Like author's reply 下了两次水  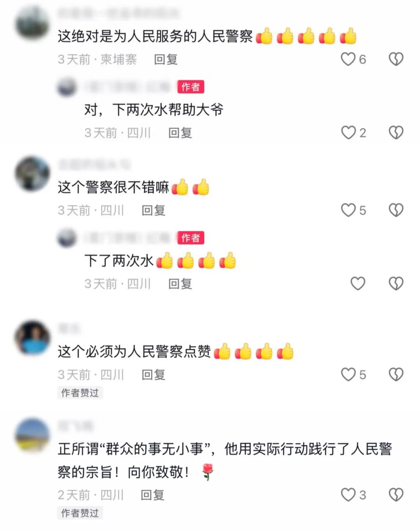(x=358, y=283)
